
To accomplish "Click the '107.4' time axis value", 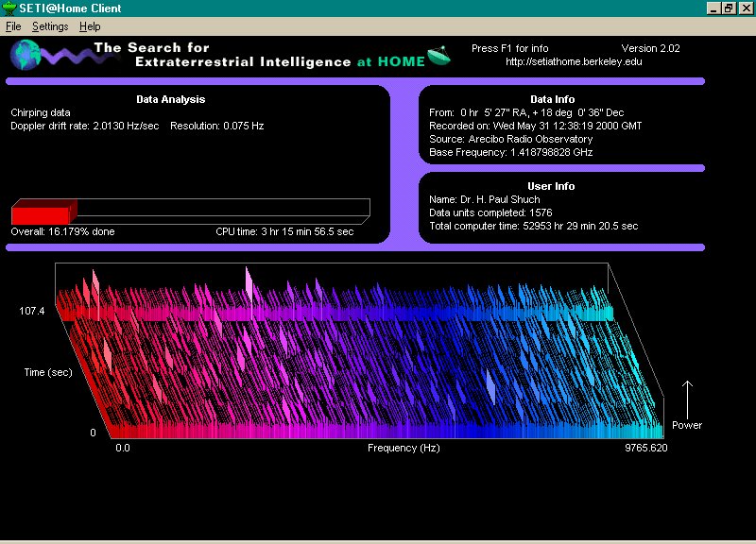I will click(x=32, y=311).
